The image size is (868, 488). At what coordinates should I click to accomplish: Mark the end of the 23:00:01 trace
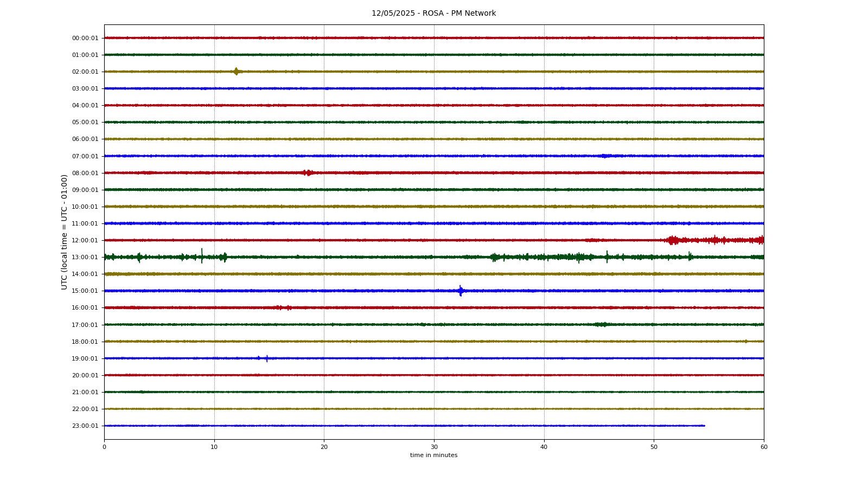(704, 426)
